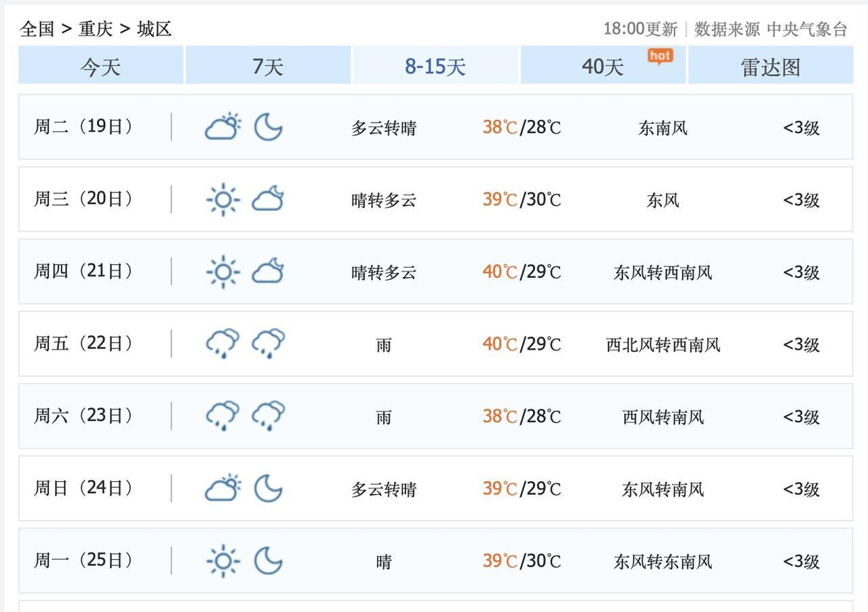The height and width of the screenshot is (612, 868).
Task: Click the partly cloudy icon for Tuesday 19日
Action: coord(223,127)
